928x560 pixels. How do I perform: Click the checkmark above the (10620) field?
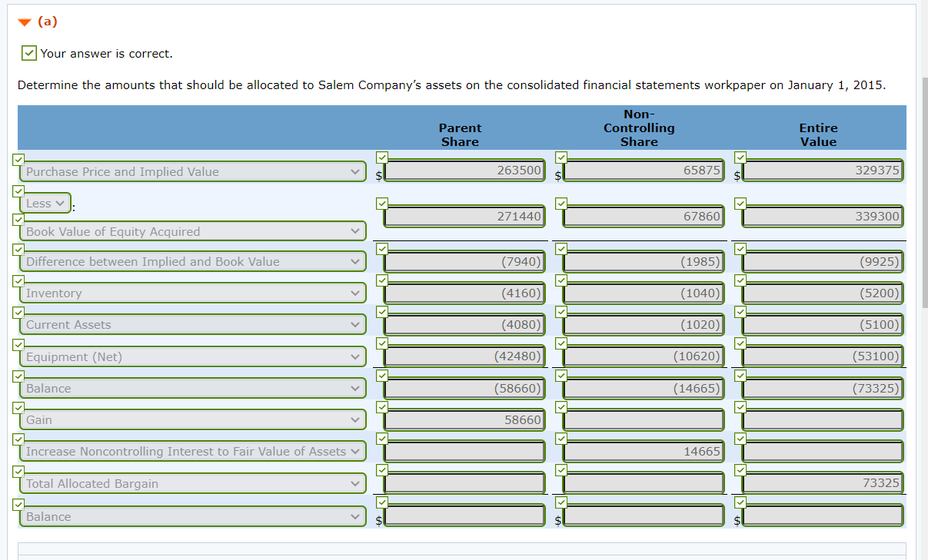pos(560,343)
